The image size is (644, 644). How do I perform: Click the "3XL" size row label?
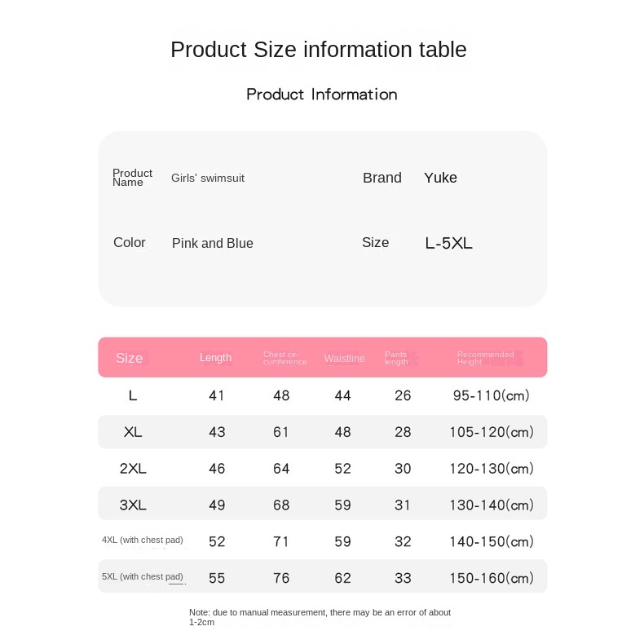click(133, 505)
